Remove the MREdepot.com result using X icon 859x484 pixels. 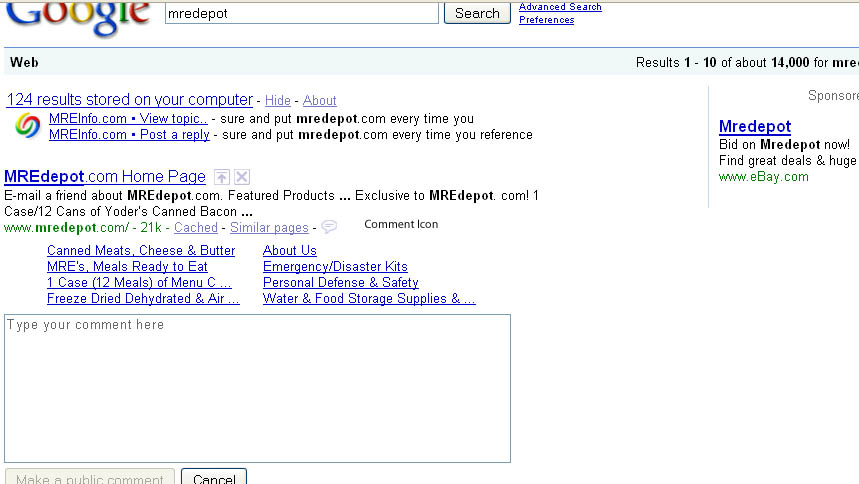(x=242, y=178)
